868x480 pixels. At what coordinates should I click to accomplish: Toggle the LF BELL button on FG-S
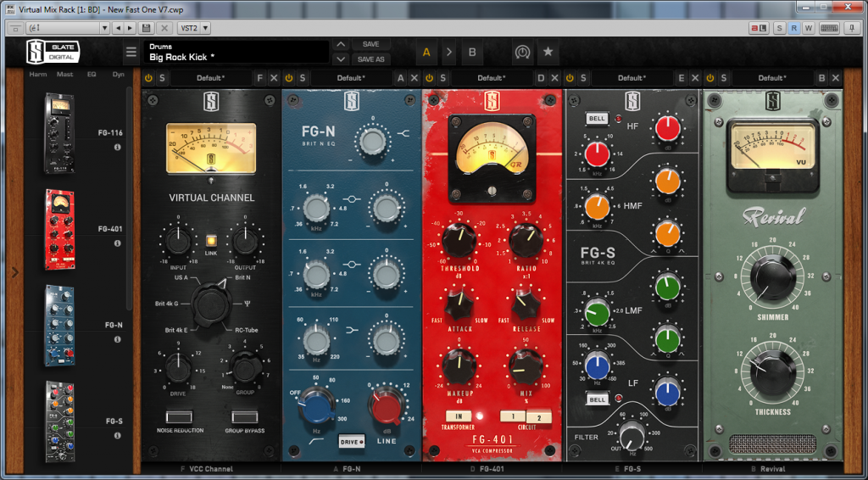click(597, 399)
